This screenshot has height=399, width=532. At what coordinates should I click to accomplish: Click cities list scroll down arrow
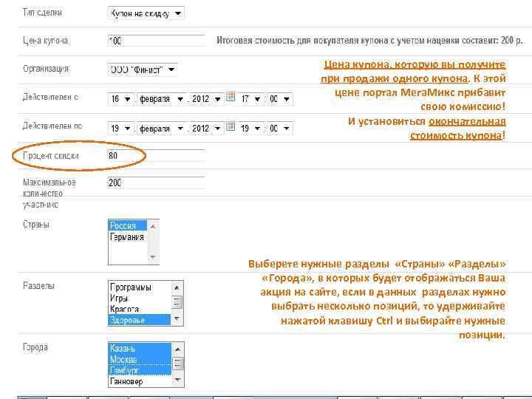[178, 380]
